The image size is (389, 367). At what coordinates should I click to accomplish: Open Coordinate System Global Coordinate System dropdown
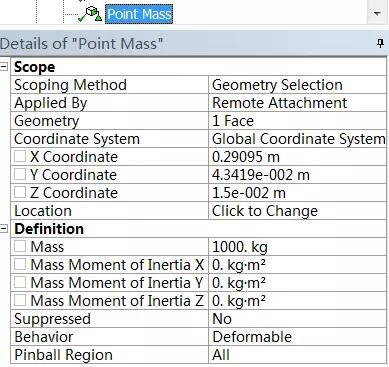tap(297, 139)
